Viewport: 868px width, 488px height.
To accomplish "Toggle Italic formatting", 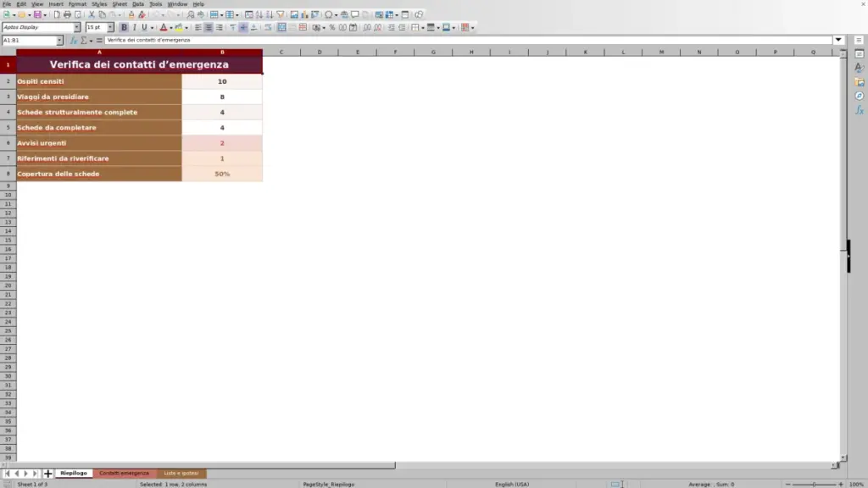I will click(x=135, y=28).
